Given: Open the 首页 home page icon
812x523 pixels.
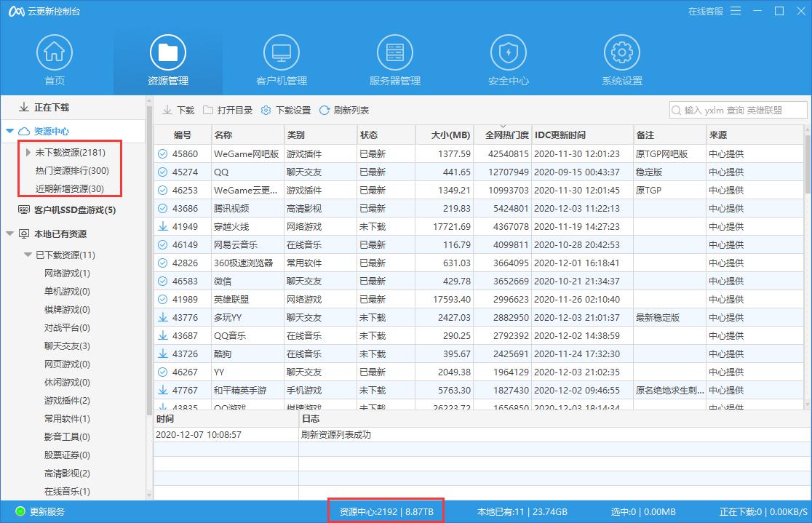Looking at the screenshot, I should [x=54, y=51].
